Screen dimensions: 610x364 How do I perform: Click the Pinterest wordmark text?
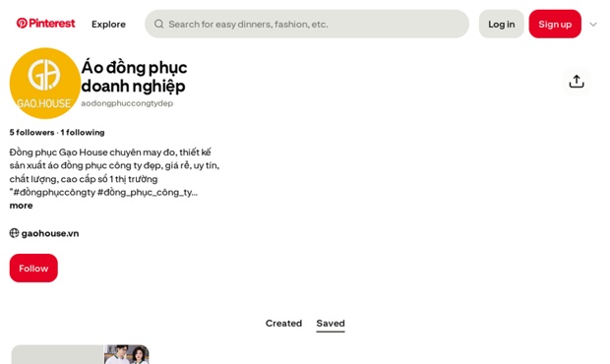pyautogui.click(x=52, y=24)
